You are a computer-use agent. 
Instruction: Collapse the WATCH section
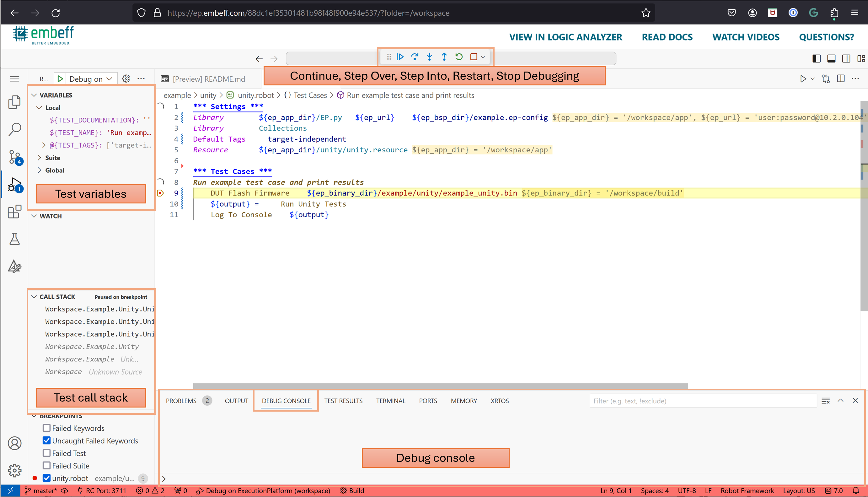[x=34, y=216]
